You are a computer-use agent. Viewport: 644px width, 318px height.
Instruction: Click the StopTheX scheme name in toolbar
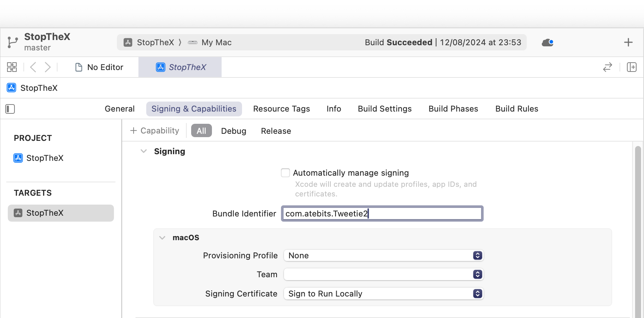[155, 42]
